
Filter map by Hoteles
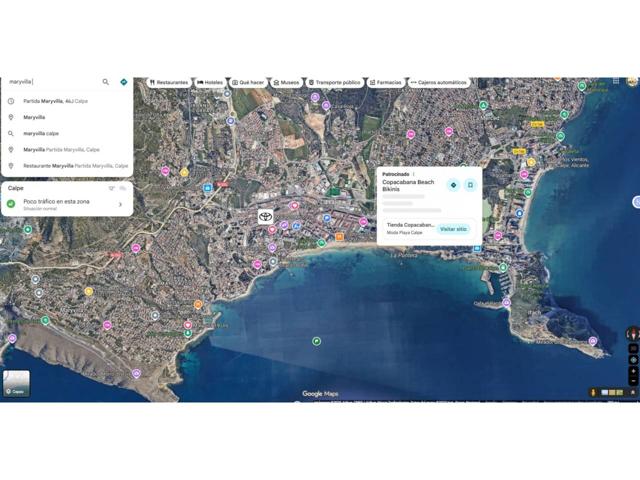(210, 82)
